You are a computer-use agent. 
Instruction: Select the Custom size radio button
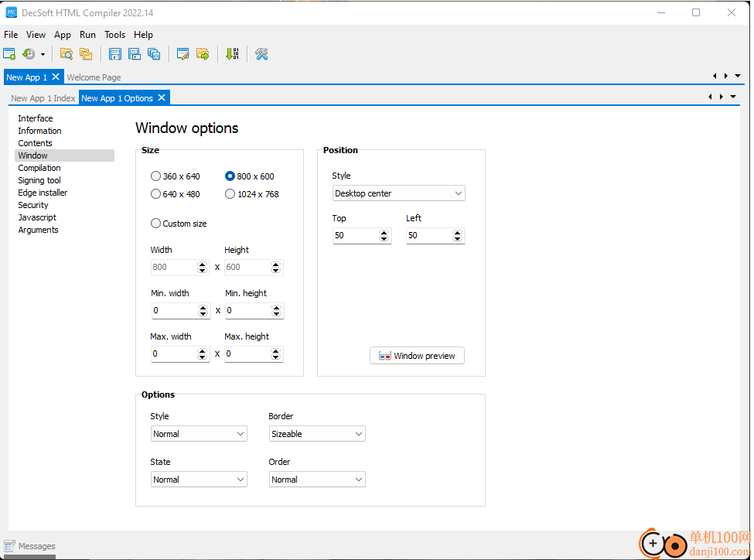click(x=155, y=224)
